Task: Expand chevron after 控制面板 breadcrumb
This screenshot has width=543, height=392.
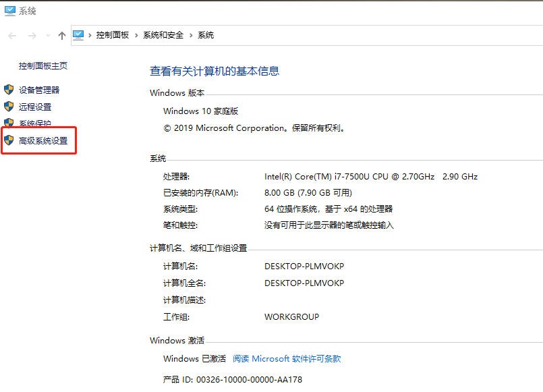Action: (136, 35)
